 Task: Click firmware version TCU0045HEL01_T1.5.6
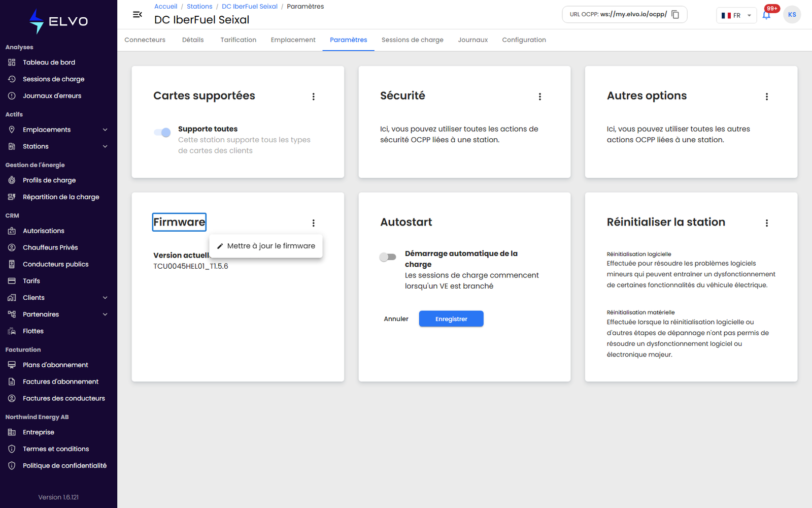[191, 266]
